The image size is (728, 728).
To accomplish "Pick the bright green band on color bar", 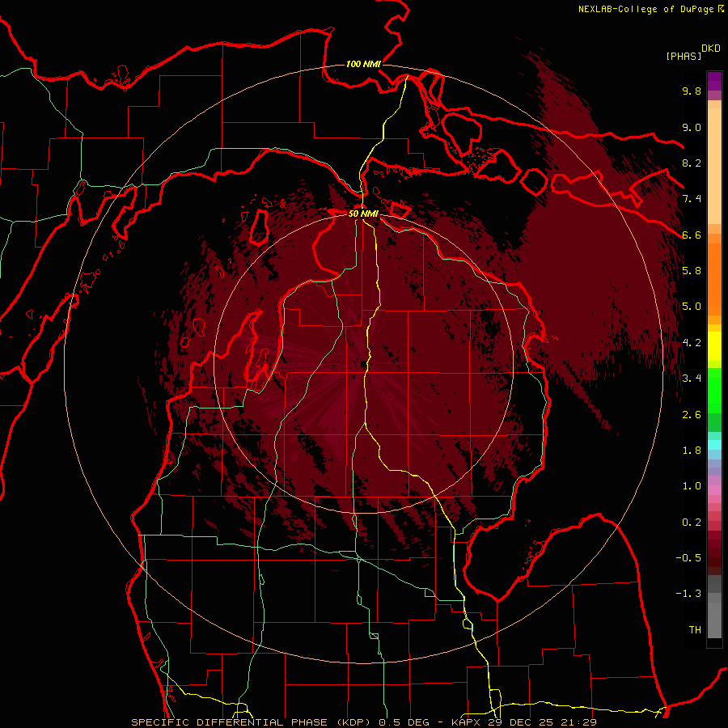I will tap(714, 390).
